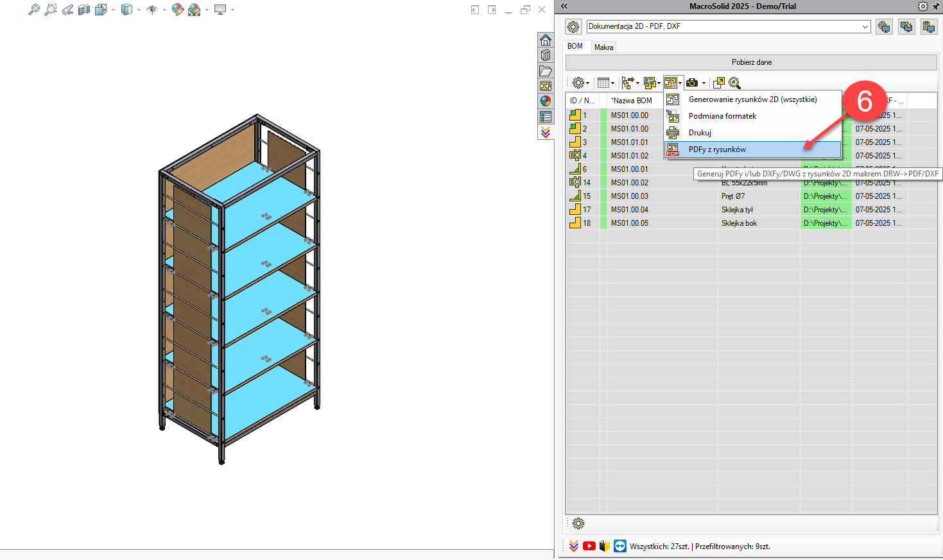943x560 pixels.
Task: Click the Pobierz dane button
Action: tap(751, 62)
